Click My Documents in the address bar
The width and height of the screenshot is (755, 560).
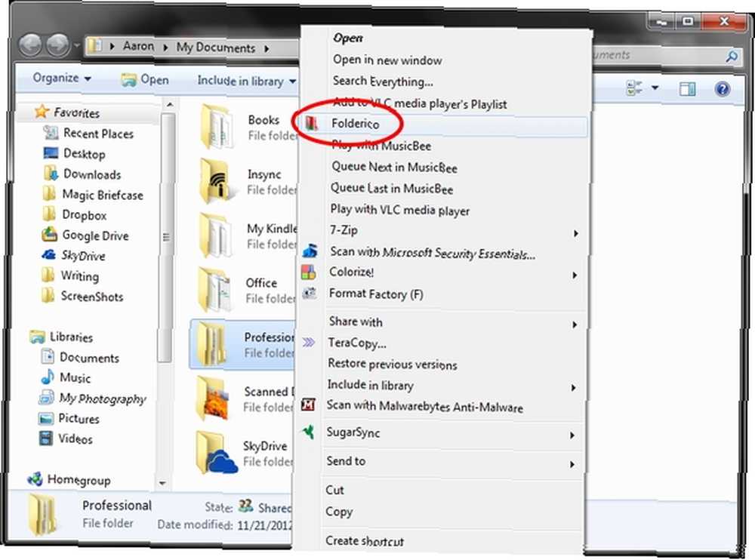(216, 48)
